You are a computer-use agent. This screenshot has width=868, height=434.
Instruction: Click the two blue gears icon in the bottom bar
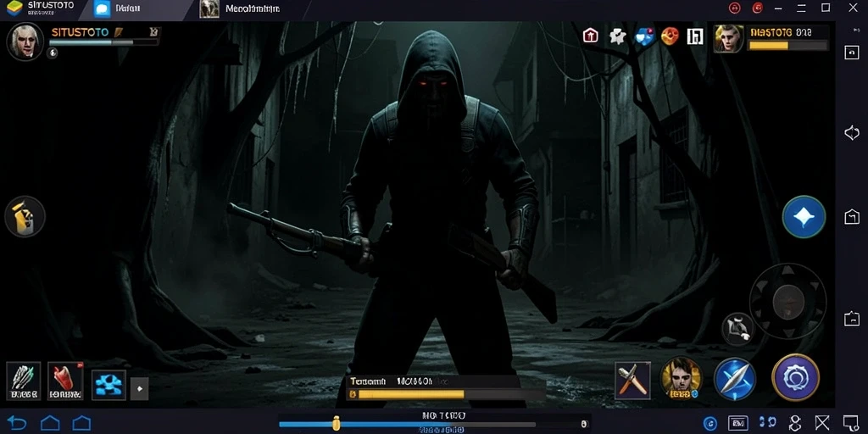(x=766, y=423)
